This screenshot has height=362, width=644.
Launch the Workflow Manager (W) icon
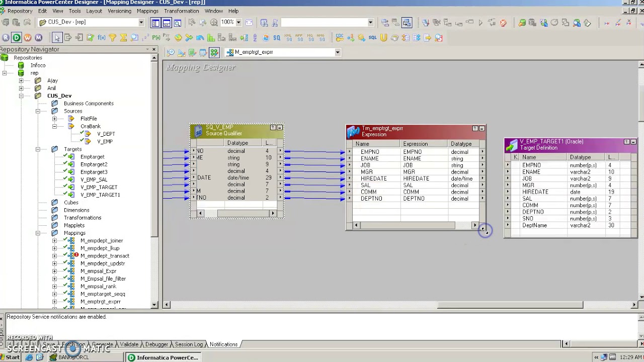click(x=28, y=38)
